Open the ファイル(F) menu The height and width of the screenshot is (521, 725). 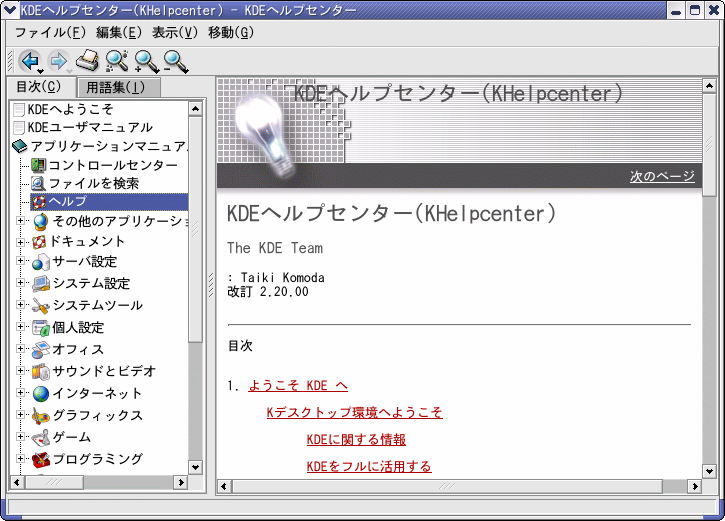tap(50, 32)
